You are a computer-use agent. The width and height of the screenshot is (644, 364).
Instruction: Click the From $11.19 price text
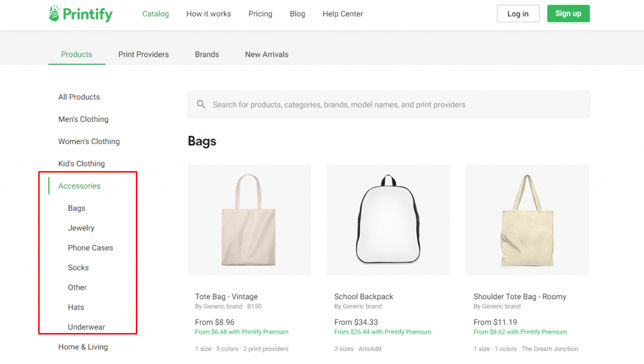pyautogui.click(x=495, y=322)
